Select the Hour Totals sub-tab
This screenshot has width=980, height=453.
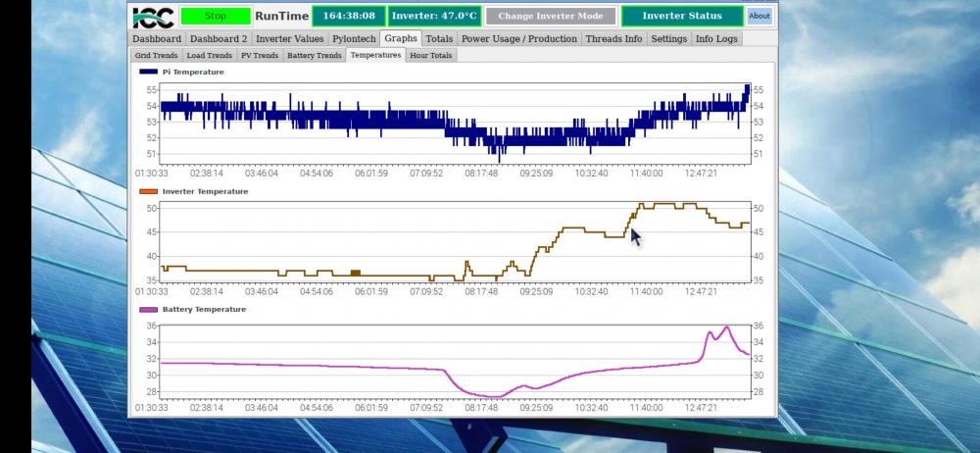pos(430,55)
